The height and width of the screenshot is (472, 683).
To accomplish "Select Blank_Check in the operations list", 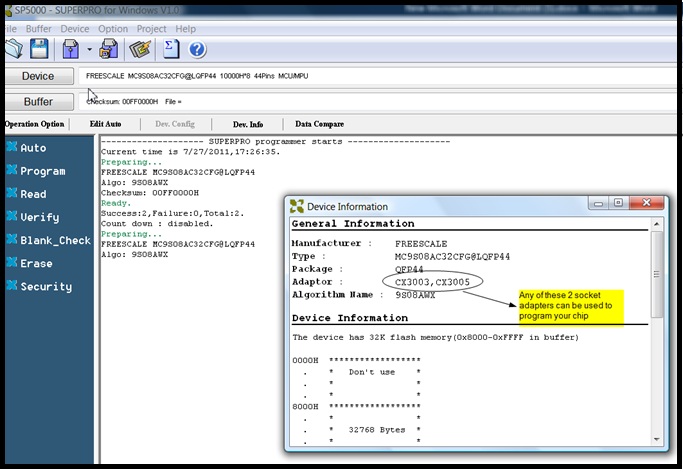I will click(x=55, y=240).
